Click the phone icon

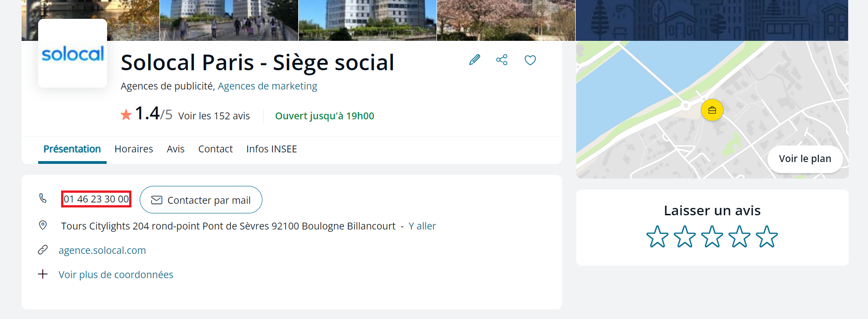43,198
